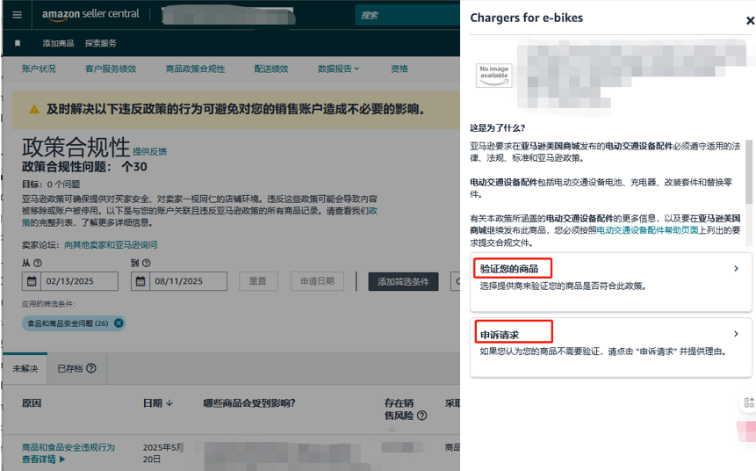Click the 重置 button
Image resolution: width=756 pixels, height=471 pixels.
258,281
